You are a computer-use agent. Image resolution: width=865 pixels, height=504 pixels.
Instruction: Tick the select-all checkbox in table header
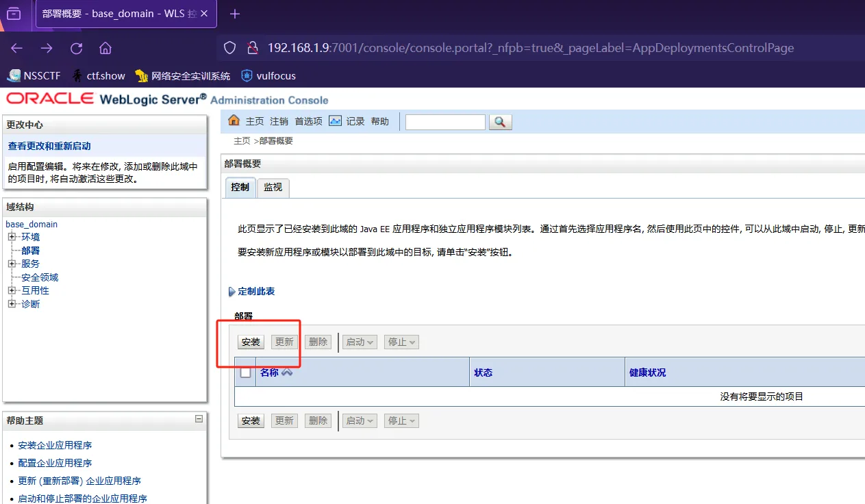point(245,373)
